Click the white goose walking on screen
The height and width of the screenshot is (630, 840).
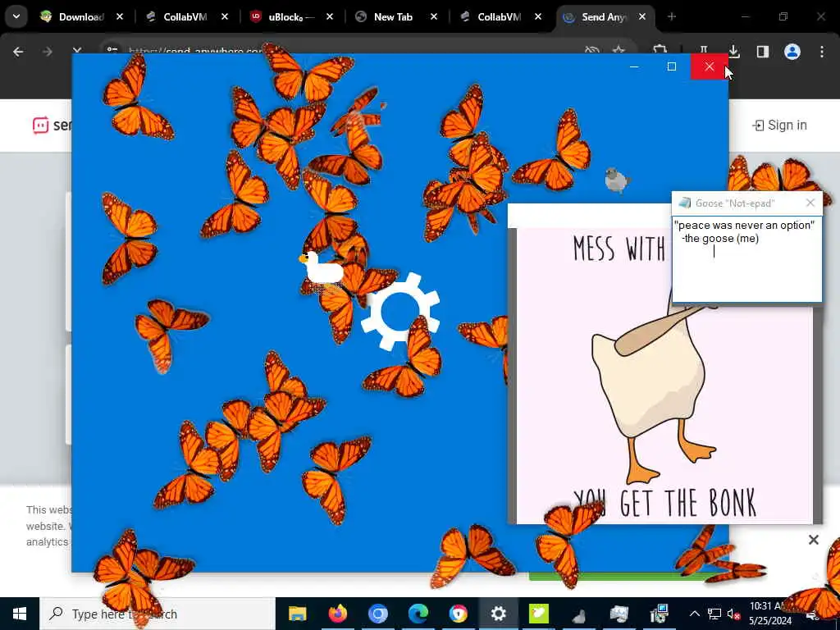321,267
